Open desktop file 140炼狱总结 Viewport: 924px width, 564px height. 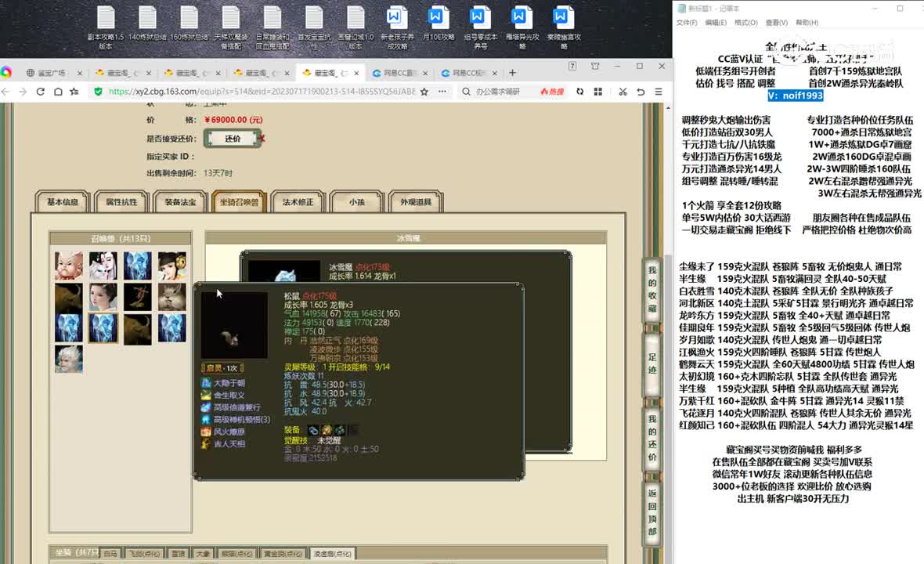point(147,23)
